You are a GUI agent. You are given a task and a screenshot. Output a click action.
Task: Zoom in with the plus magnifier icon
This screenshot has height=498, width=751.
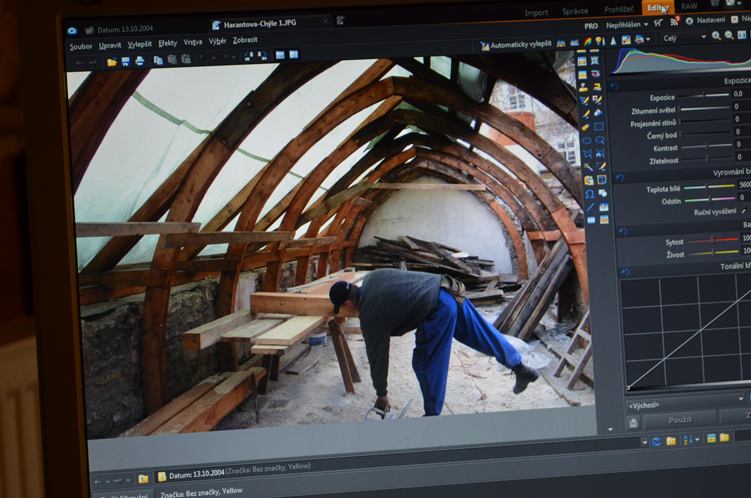pyautogui.click(x=716, y=35)
